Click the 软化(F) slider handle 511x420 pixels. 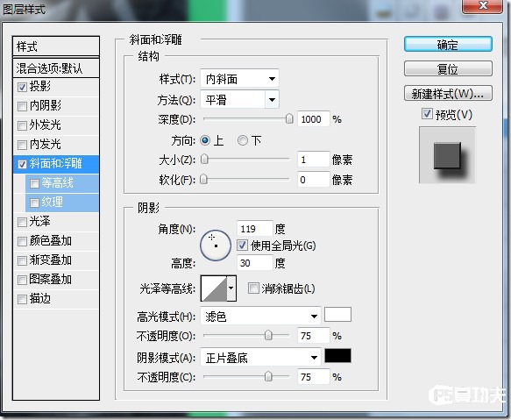(203, 180)
